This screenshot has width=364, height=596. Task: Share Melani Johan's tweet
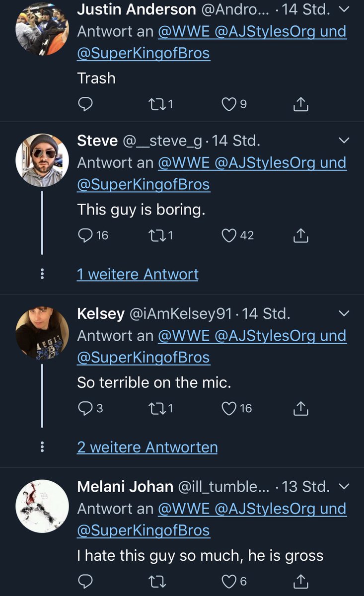tap(301, 581)
